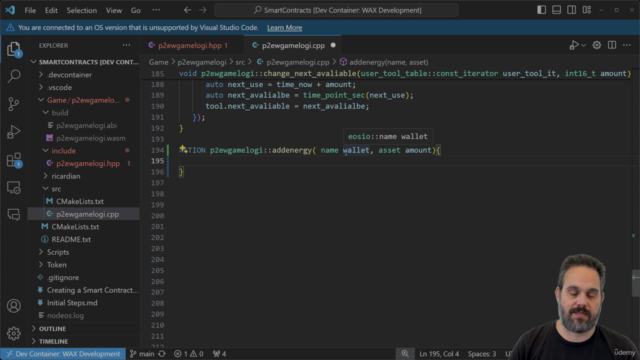
Task: Open p2ewgamelogi.abi file
Action: tap(84, 125)
